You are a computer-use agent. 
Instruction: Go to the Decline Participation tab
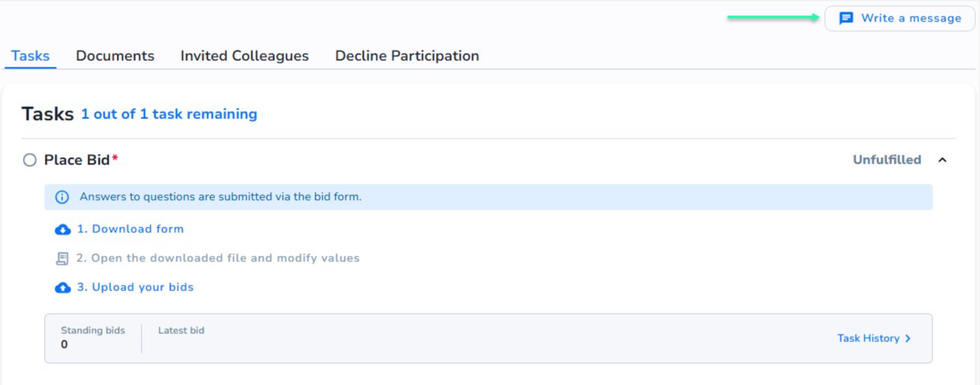(406, 56)
